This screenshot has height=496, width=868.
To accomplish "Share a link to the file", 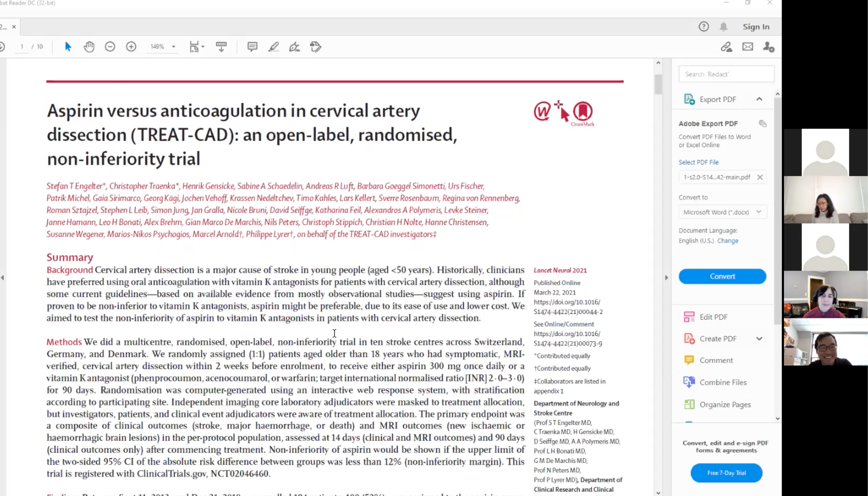I will click(726, 47).
